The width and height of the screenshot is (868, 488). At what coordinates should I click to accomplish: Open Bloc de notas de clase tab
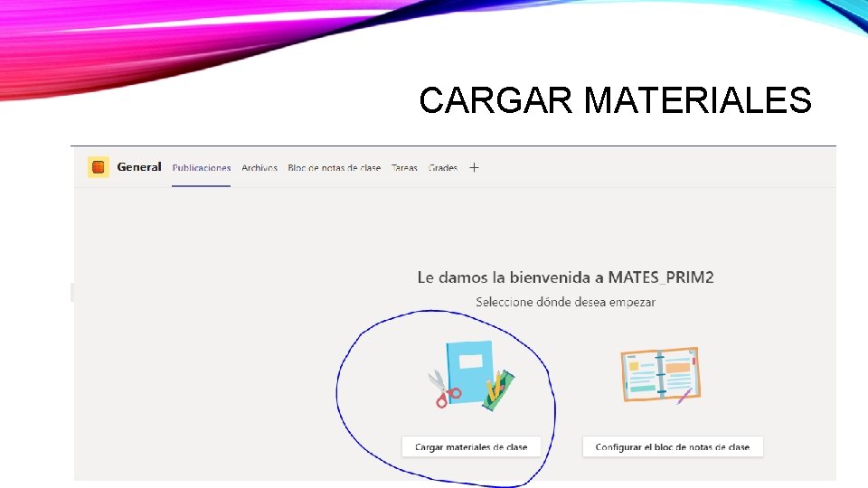click(334, 168)
